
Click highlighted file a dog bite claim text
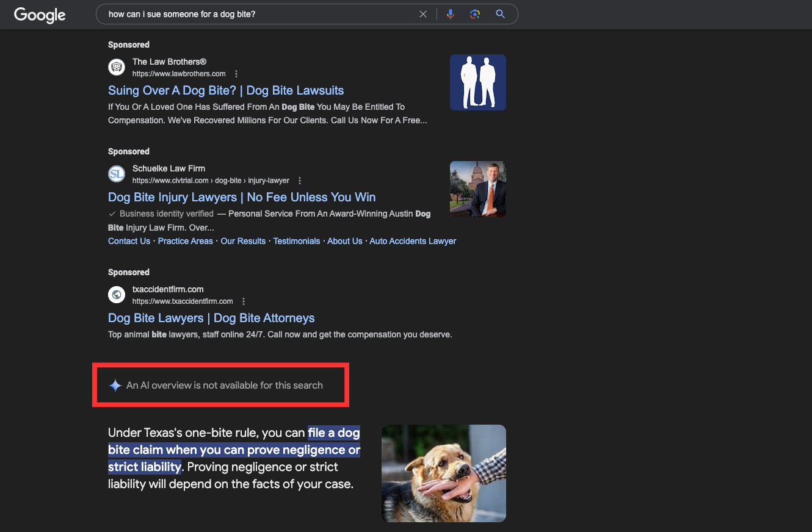pyautogui.click(x=234, y=450)
